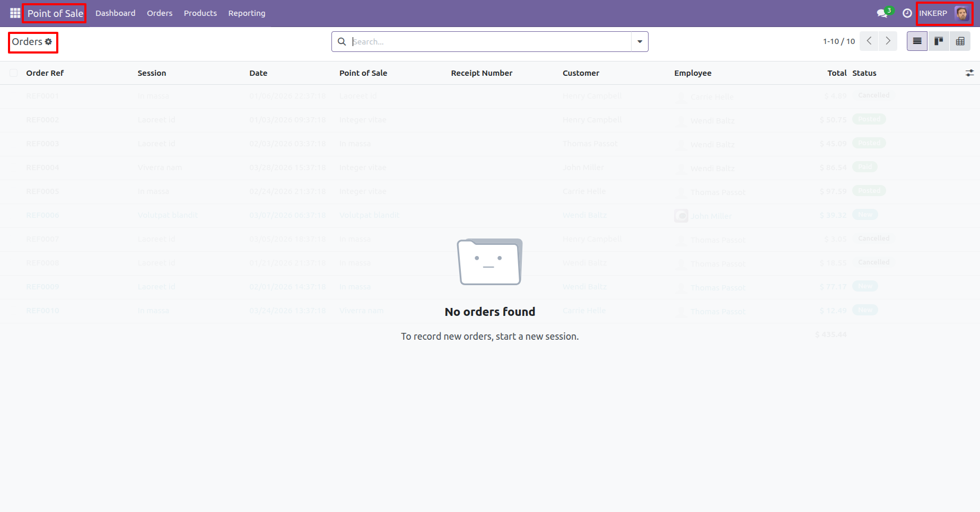Sort by Employee column header
This screenshot has height=512, width=980.
point(693,73)
